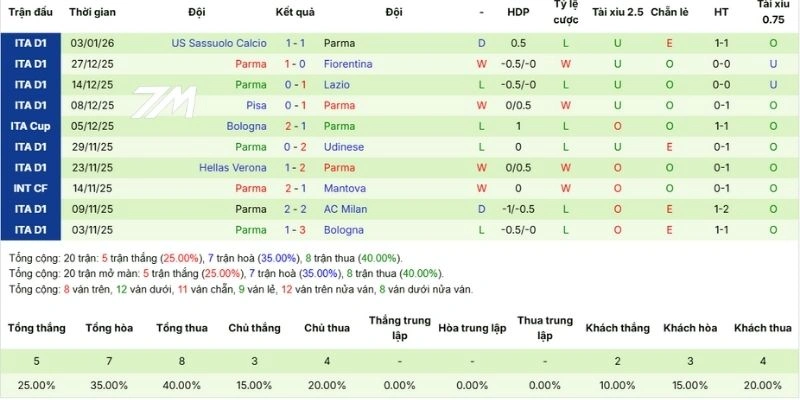Select the Khách thắng summary header
The width and height of the screenshot is (800, 400).
coord(617,328)
